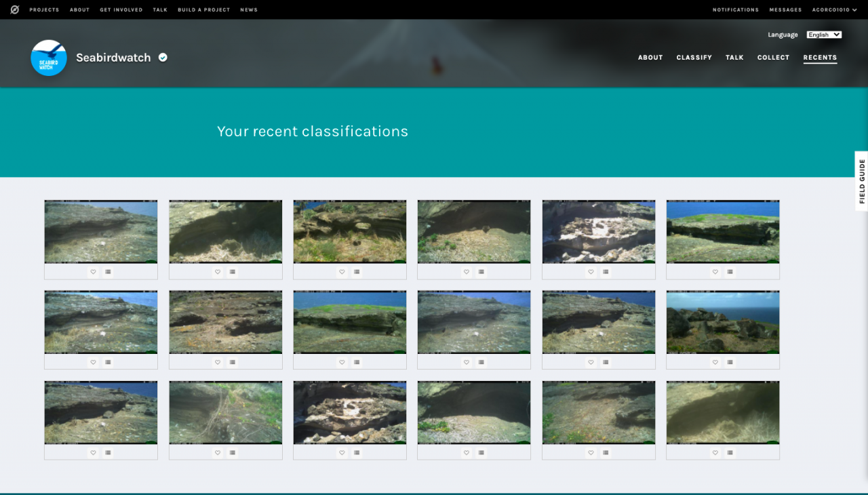Open the Field Guide side tab
This screenshot has height=495, width=868.
[x=861, y=181]
